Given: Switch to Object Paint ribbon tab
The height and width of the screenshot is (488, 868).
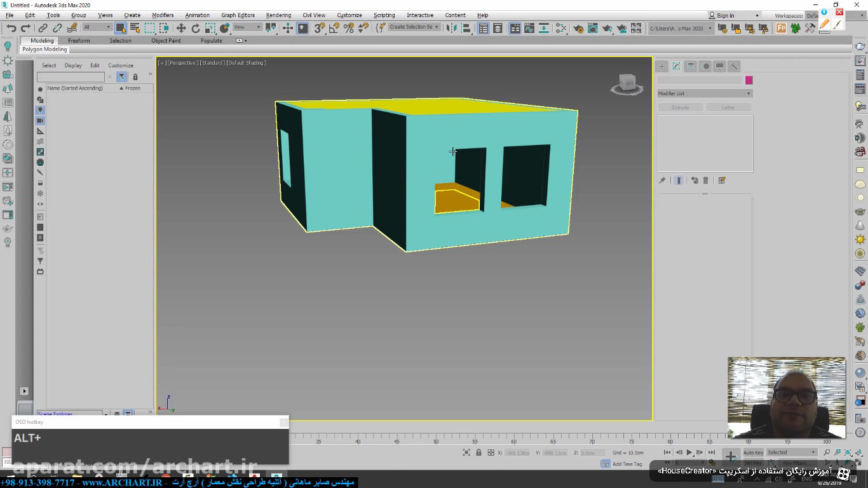Looking at the screenshot, I should point(166,41).
